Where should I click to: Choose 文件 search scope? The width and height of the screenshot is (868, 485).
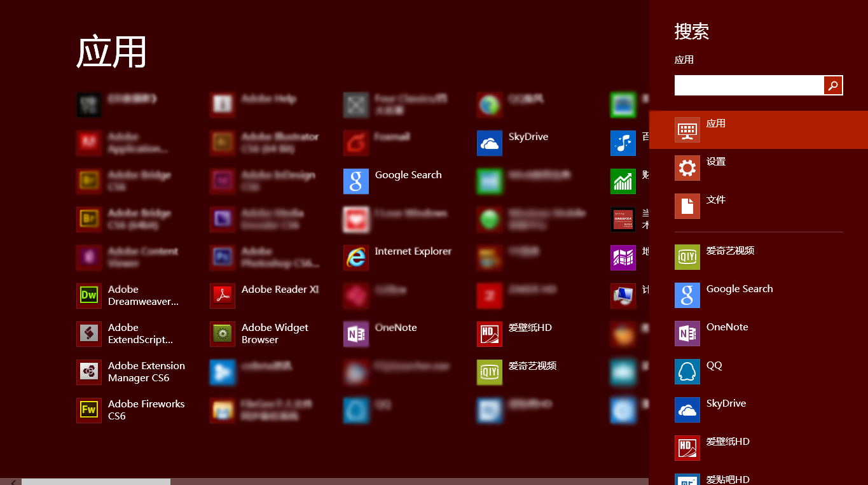[759, 206]
